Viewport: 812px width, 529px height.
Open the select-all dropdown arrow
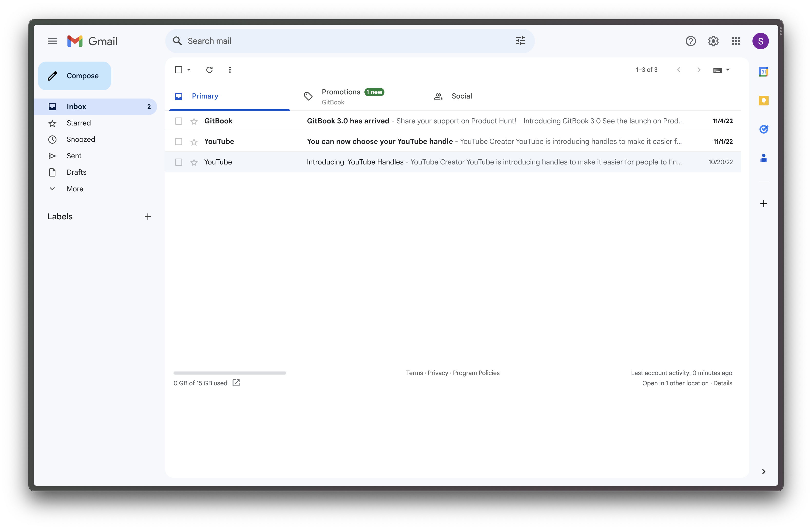pos(189,70)
